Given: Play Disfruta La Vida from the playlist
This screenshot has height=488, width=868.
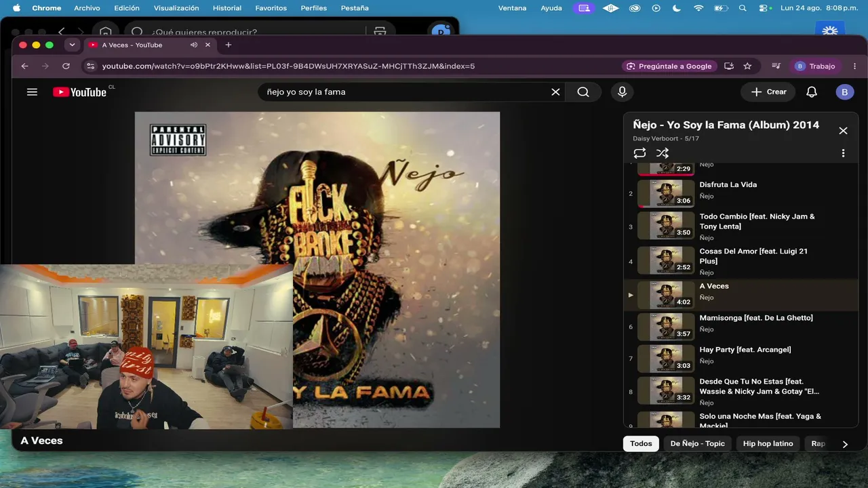Looking at the screenshot, I should [741, 193].
